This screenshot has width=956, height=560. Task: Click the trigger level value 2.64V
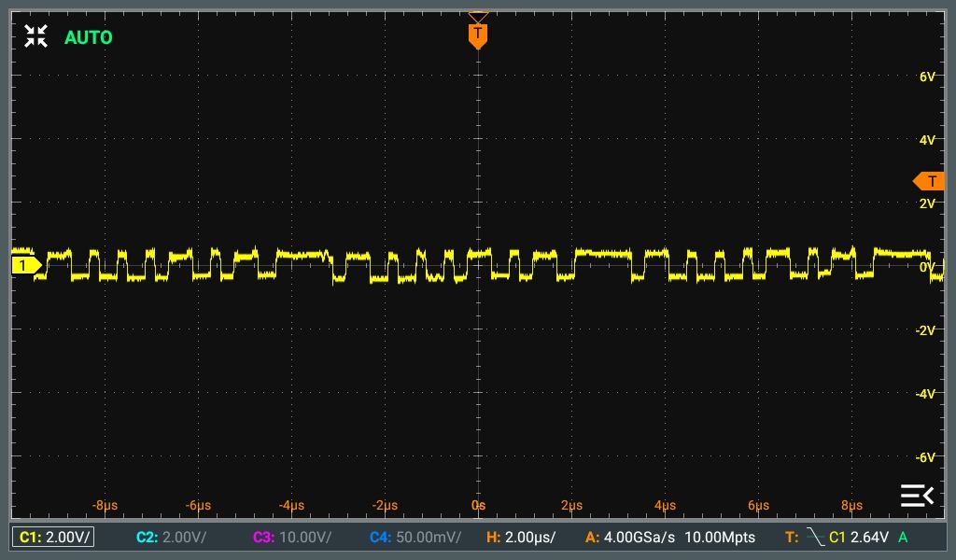coord(869,537)
